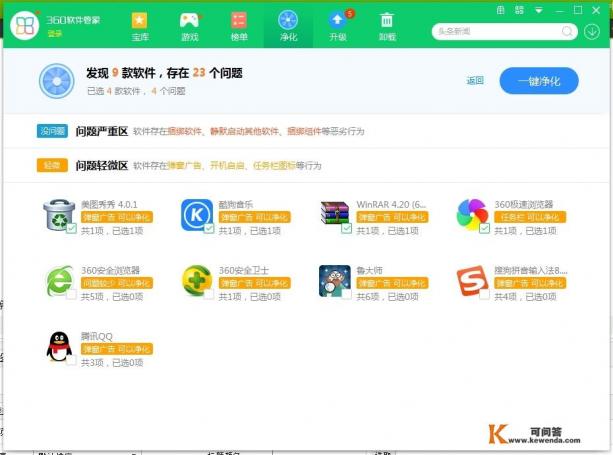Image resolution: width=613 pixels, height=455 pixels.
Task: Uncheck the 美图秀秀 4.0.1 checkbox
Action: [x=71, y=228]
